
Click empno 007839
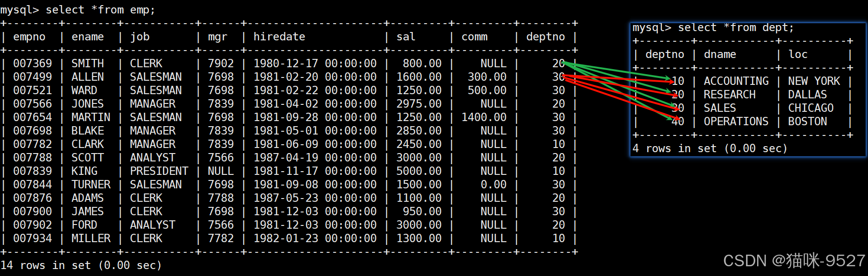tap(32, 171)
